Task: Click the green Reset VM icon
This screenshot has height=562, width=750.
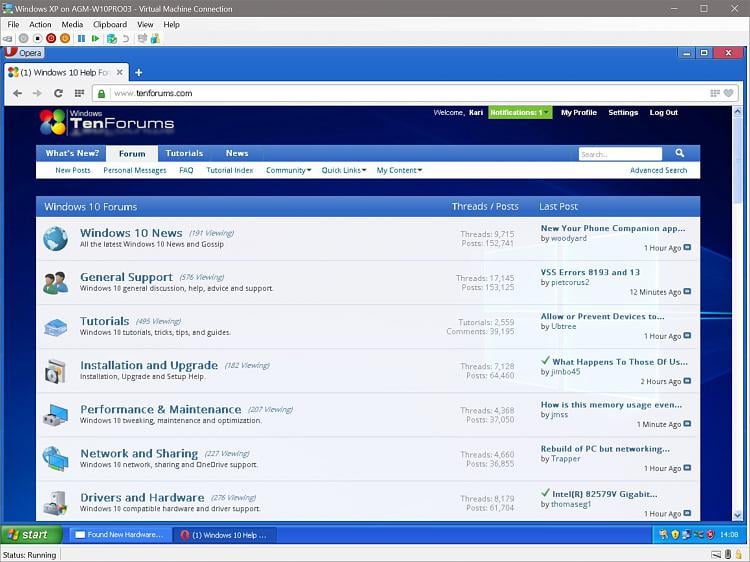Action: tap(96, 39)
